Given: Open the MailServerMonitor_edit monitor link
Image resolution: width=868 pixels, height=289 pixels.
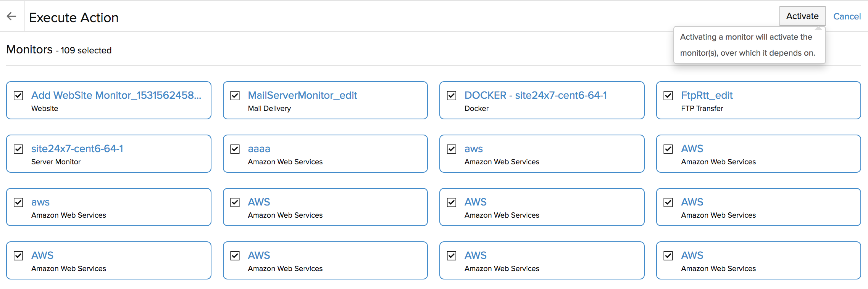Looking at the screenshot, I should coord(302,95).
